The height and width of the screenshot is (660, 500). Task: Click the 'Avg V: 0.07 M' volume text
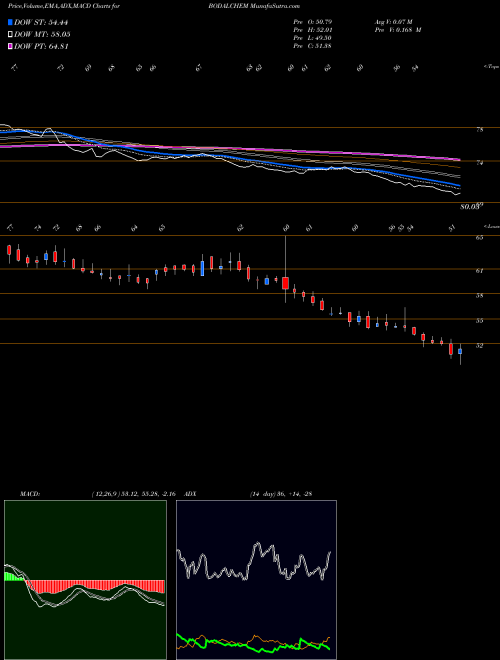[394, 22]
